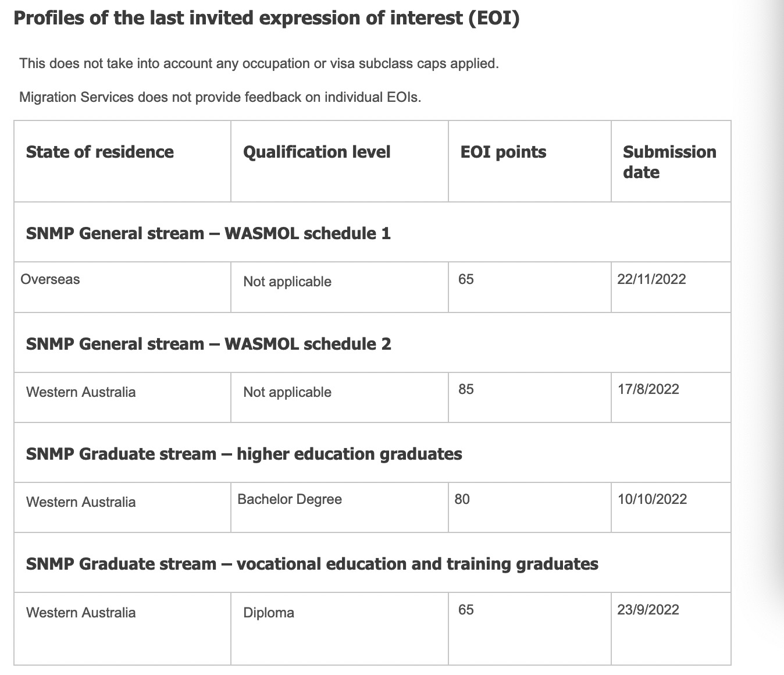The height and width of the screenshot is (675, 784).
Task: Click the State of residence column header
Action: [x=99, y=152]
